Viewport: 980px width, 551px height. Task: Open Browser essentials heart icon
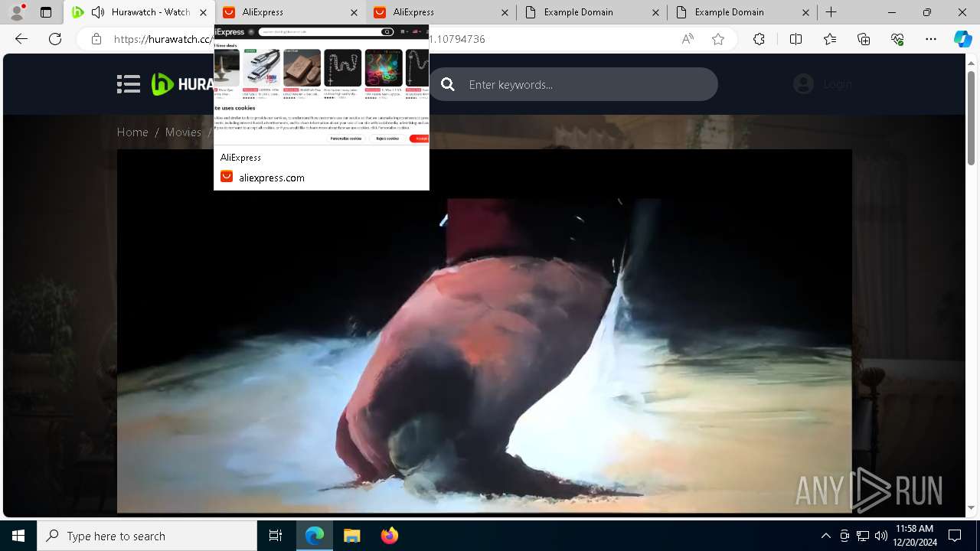tap(897, 39)
